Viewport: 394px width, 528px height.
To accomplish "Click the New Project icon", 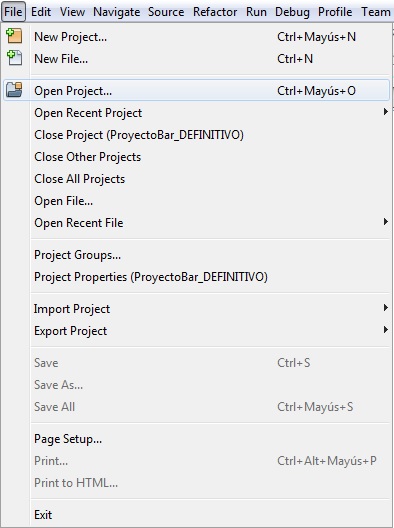I will click(14, 36).
